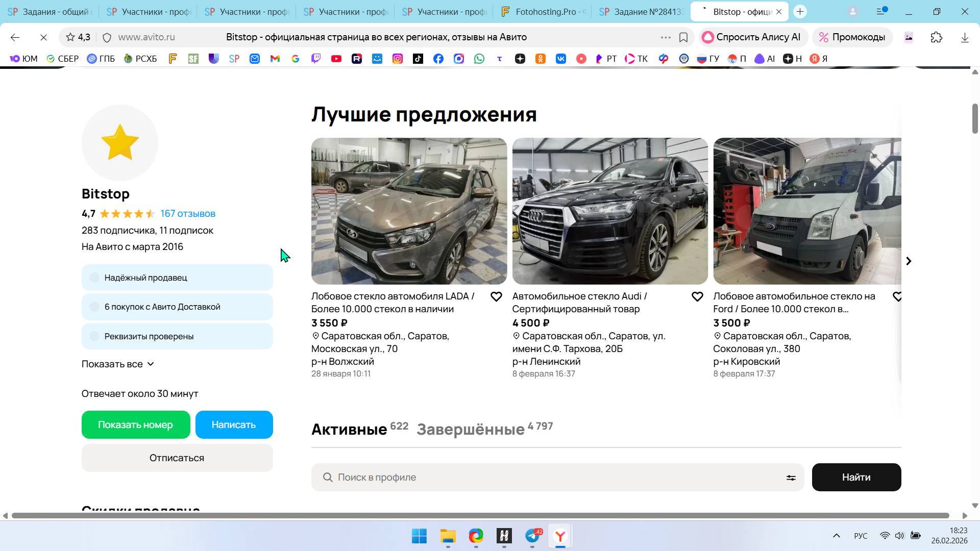Open the '167 отзывов' reviews link

click(x=188, y=214)
